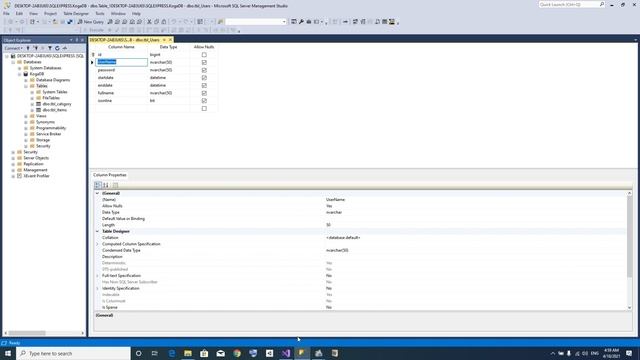Click the Column Properties vertical scrollbar

click(x=629, y=250)
